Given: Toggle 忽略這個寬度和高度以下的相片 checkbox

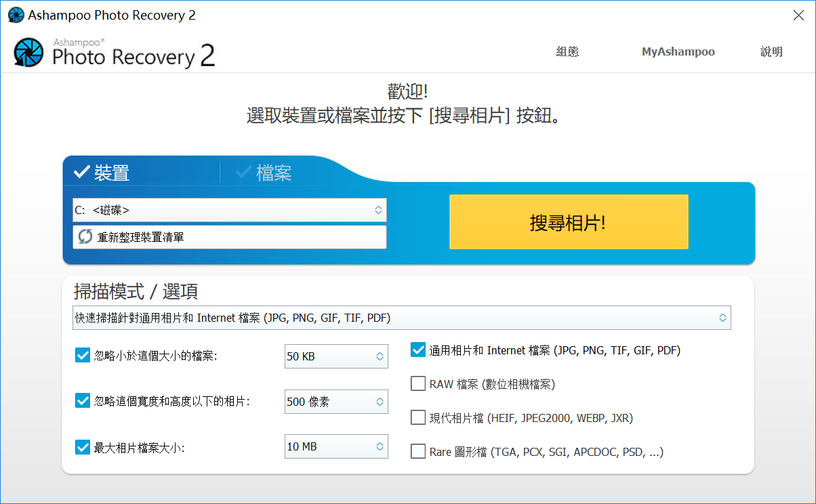Looking at the screenshot, I should (83, 400).
